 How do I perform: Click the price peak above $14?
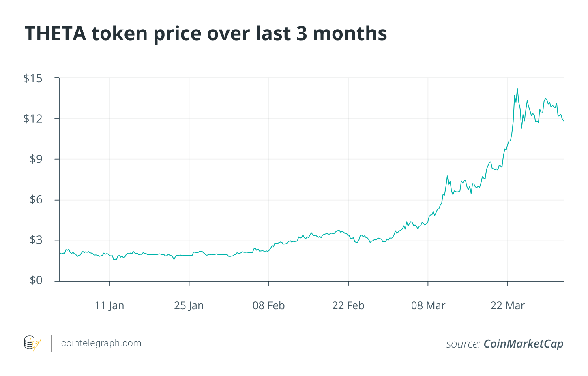point(517,89)
